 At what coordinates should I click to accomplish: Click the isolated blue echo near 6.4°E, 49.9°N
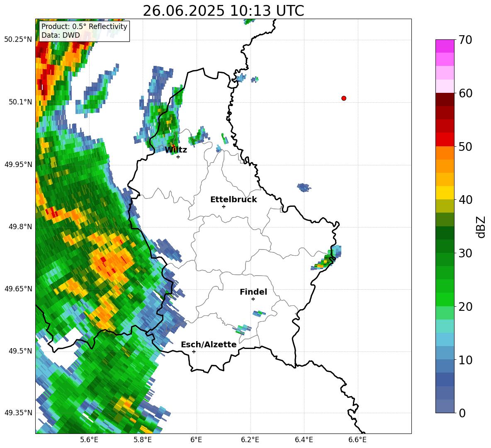tap(304, 187)
